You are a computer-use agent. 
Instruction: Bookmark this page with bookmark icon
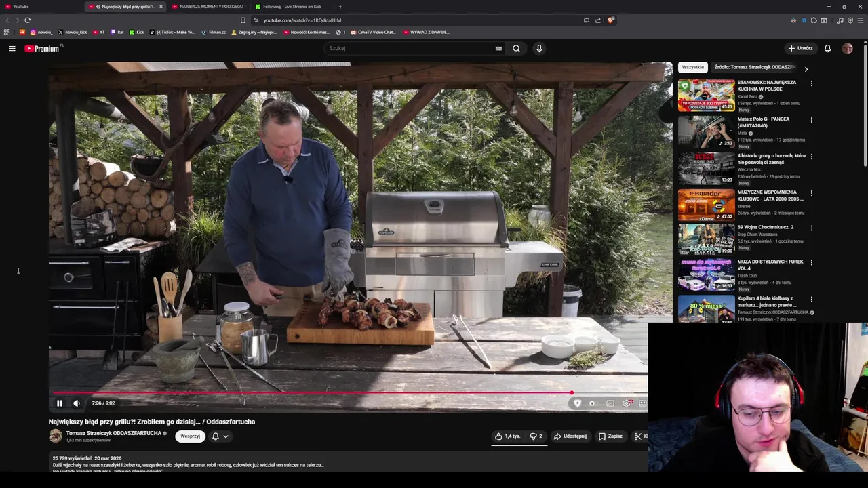click(x=243, y=20)
